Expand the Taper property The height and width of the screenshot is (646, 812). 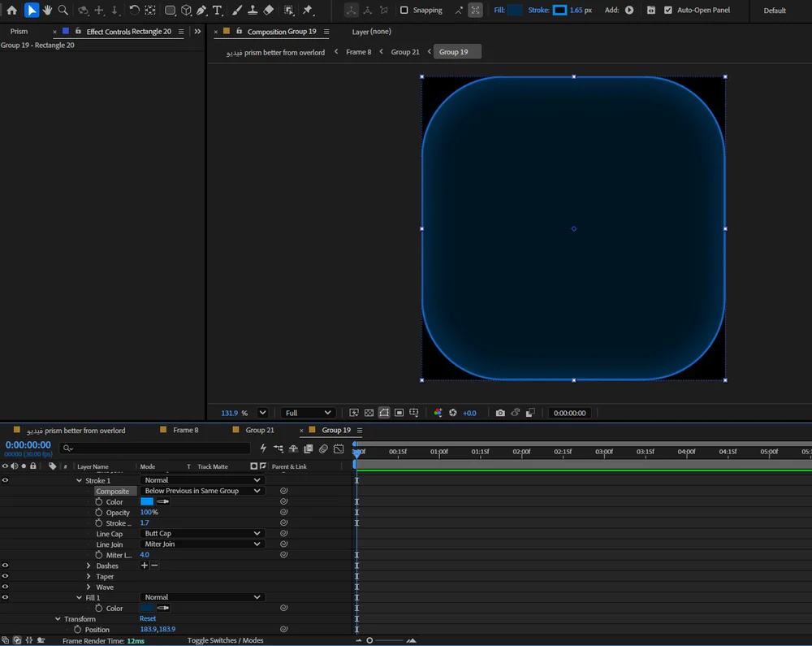click(x=89, y=576)
